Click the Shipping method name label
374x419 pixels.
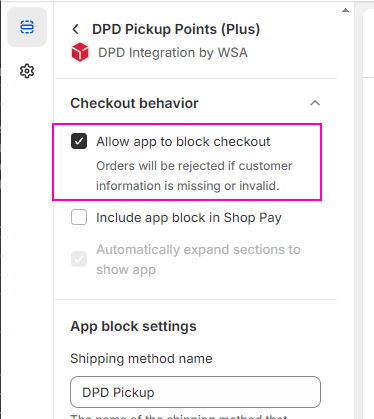click(x=141, y=359)
